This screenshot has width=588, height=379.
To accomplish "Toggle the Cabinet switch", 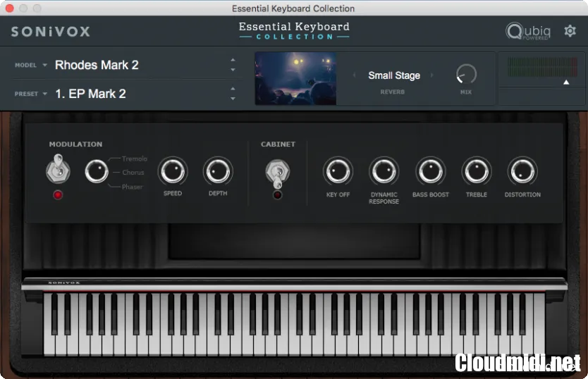I will (277, 171).
